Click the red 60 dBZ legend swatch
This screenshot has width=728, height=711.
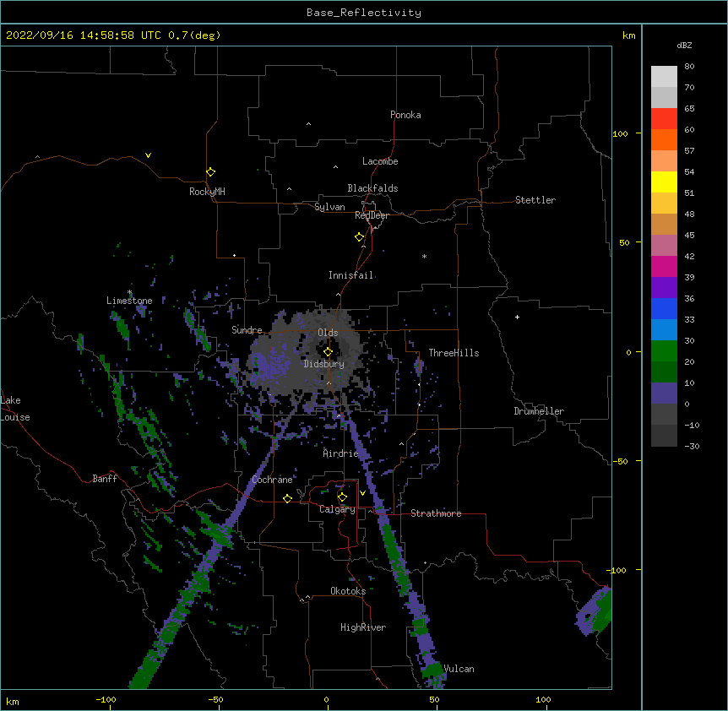664,119
